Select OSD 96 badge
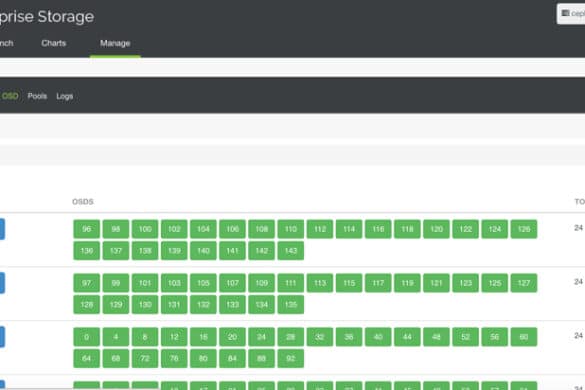The height and width of the screenshot is (390, 585). [x=87, y=229]
